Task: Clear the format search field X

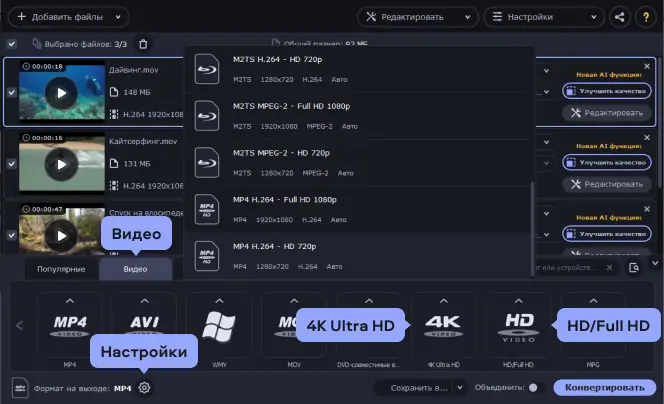Action: pyautogui.click(x=609, y=267)
